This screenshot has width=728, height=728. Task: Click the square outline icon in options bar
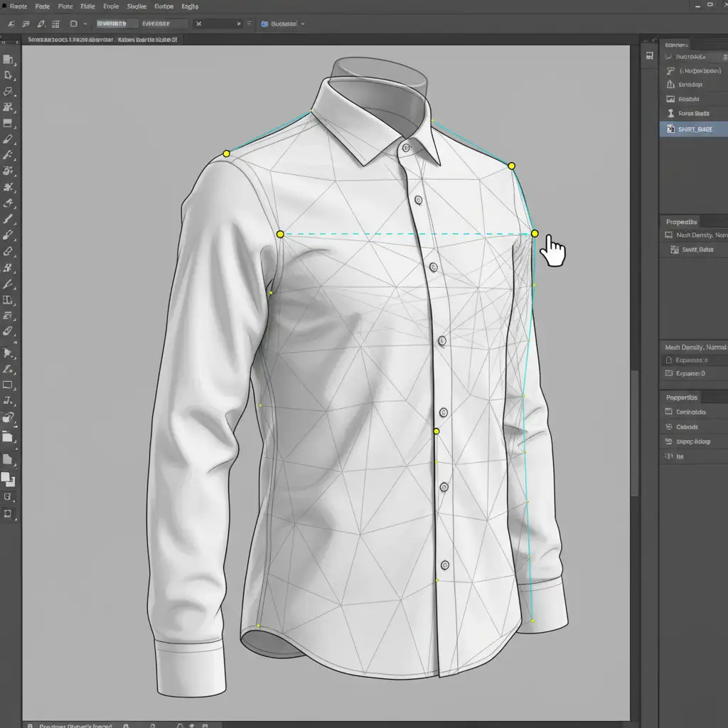click(x=74, y=23)
